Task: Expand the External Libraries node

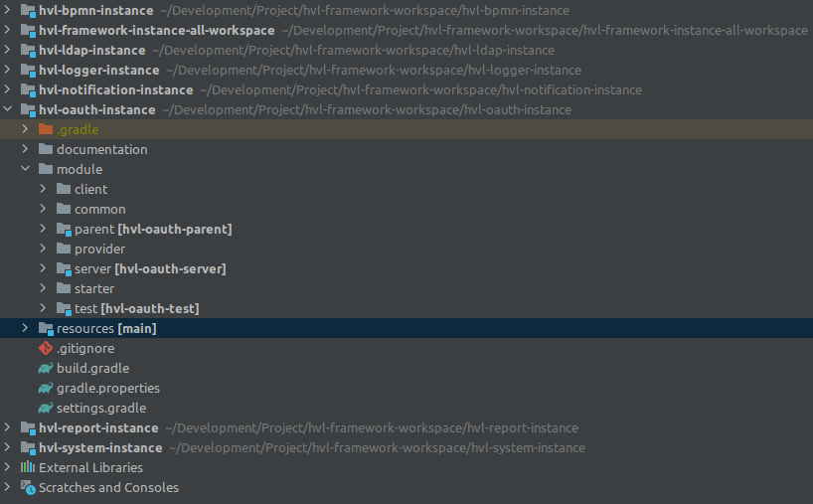Action: point(7,467)
